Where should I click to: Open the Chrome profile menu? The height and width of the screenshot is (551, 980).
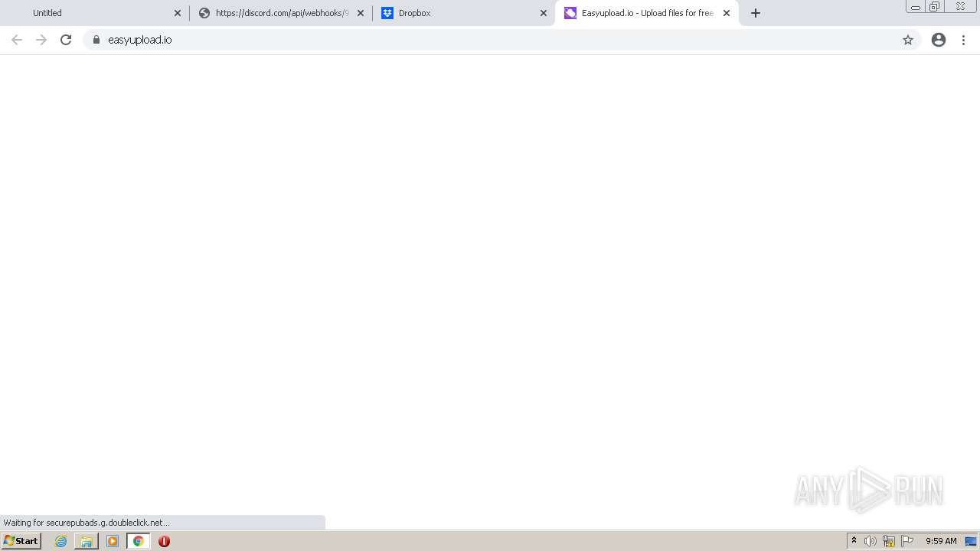tap(939, 40)
